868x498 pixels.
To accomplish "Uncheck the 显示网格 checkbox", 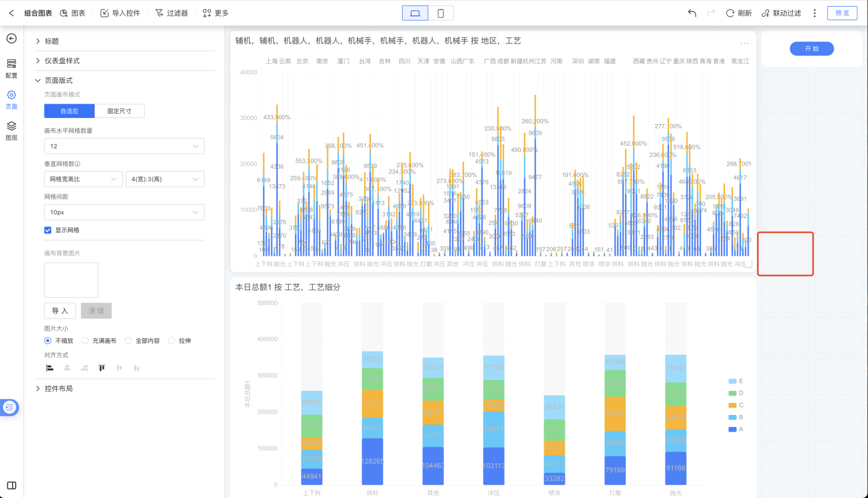I will point(48,230).
